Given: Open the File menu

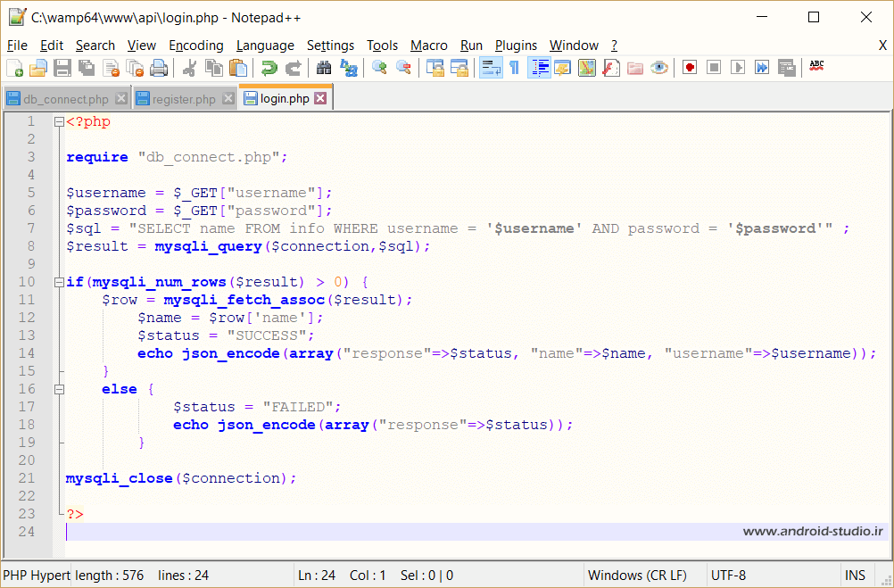Looking at the screenshot, I should pyautogui.click(x=17, y=46).
